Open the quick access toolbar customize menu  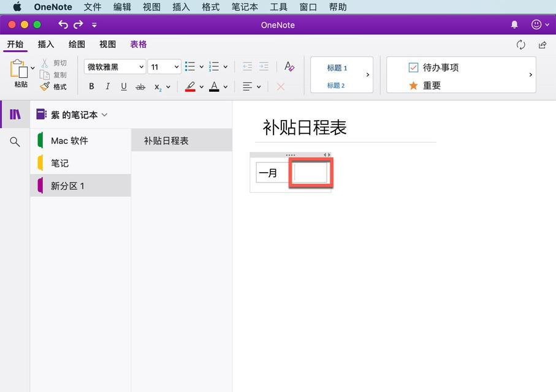click(94, 25)
